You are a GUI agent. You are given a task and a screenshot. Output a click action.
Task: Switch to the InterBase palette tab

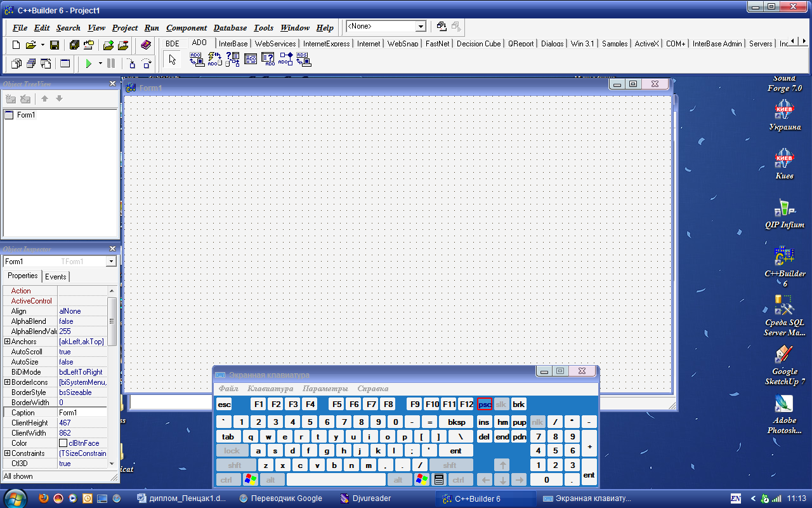point(233,44)
